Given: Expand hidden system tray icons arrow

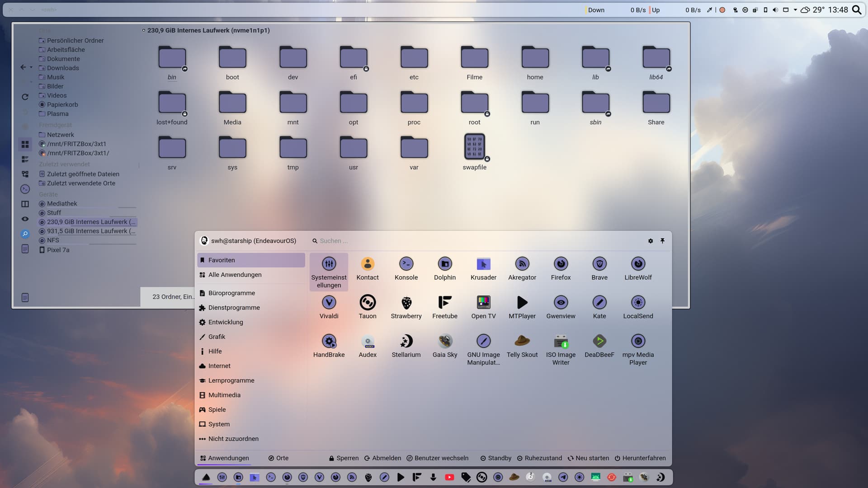Looking at the screenshot, I should 795,10.
